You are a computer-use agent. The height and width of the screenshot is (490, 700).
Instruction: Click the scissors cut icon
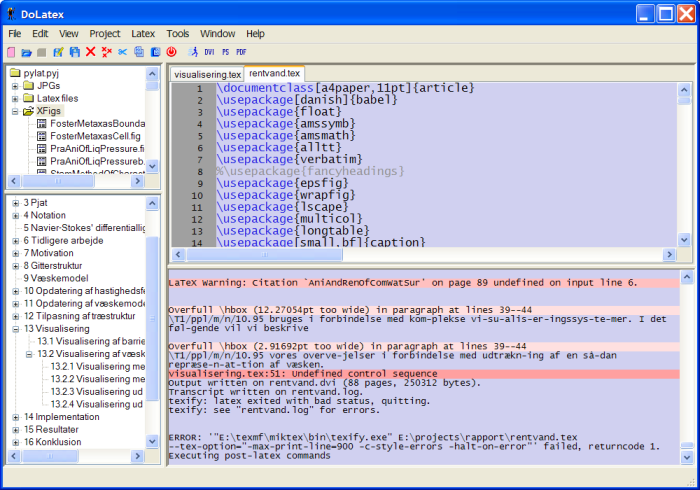(123, 51)
